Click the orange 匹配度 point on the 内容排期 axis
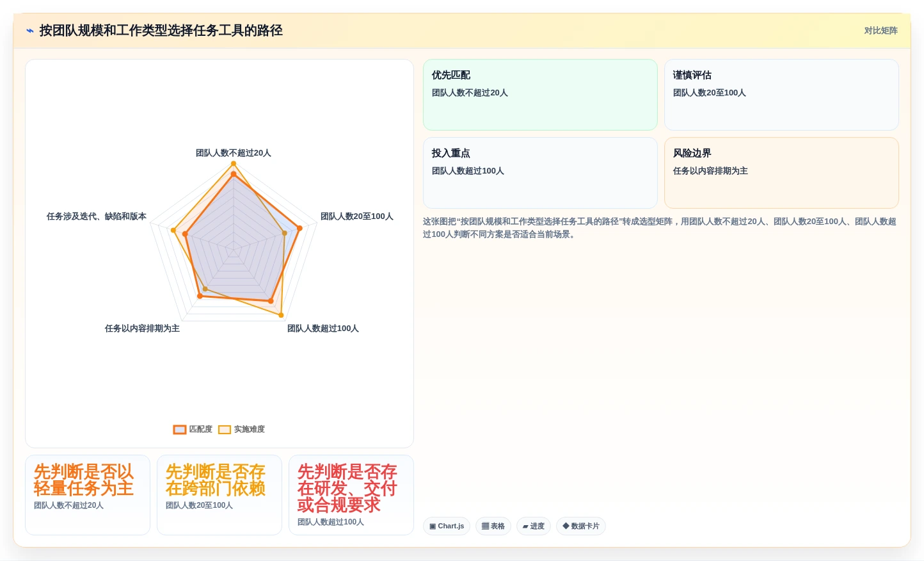This screenshot has width=924, height=561. [200, 297]
